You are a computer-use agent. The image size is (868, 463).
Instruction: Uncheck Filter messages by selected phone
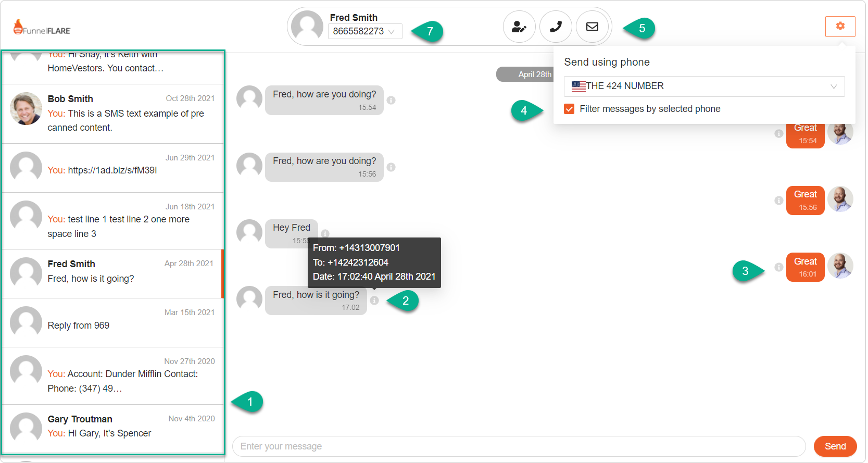(x=569, y=109)
